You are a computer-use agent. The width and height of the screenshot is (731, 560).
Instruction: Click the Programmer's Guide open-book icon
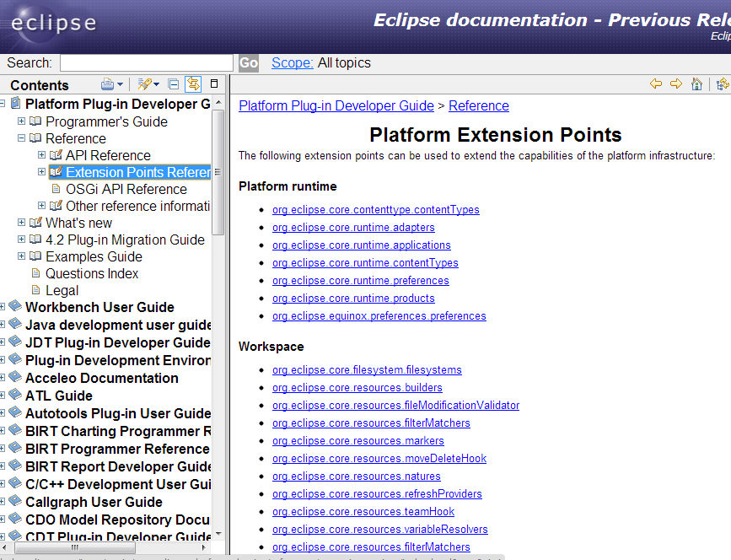[x=35, y=121]
